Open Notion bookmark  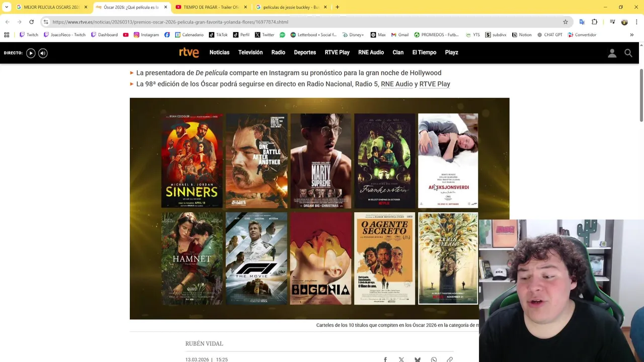click(x=522, y=35)
